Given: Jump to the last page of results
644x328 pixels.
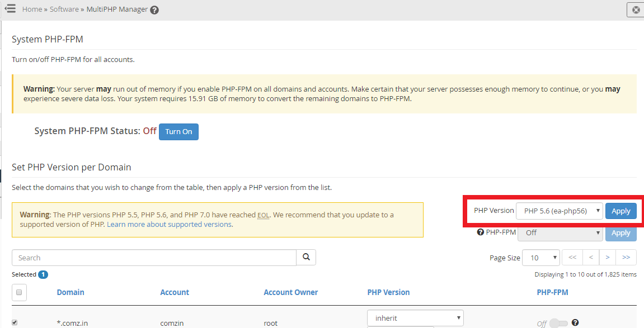Looking at the screenshot, I should 626,258.
